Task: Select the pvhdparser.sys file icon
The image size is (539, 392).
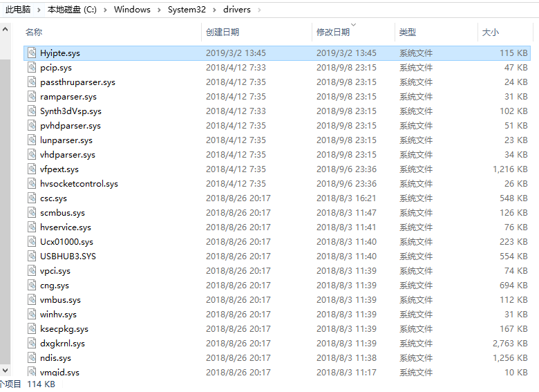Action: point(32,126)
